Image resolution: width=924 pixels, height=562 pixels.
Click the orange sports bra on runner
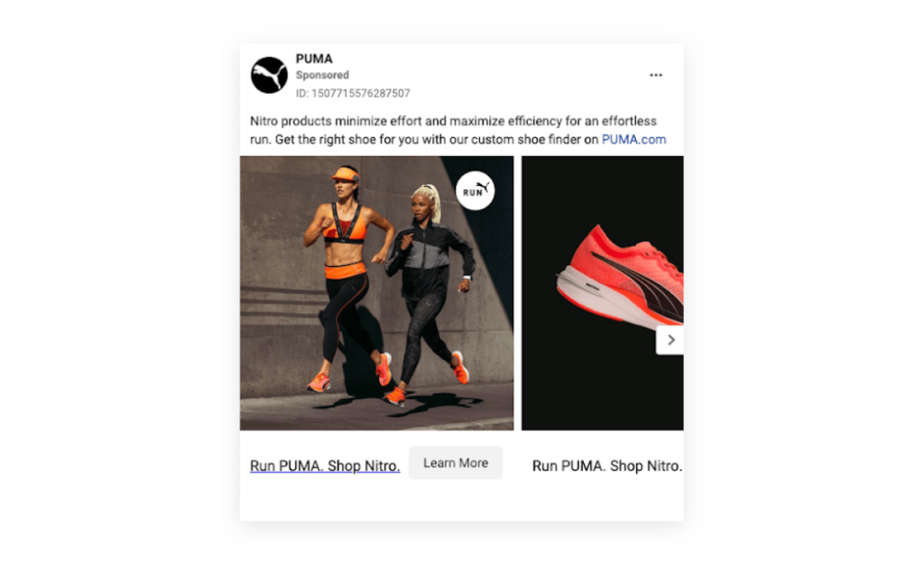tap(345, 227)
